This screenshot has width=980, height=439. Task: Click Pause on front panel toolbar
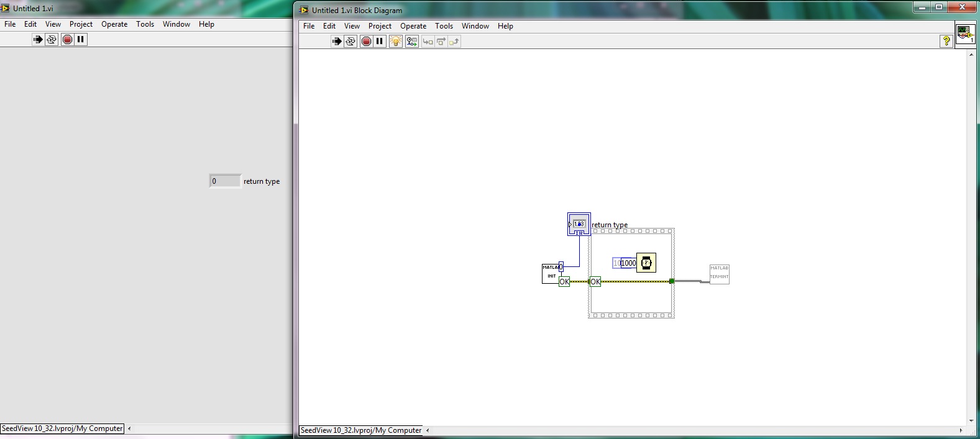tap(81, 40)
